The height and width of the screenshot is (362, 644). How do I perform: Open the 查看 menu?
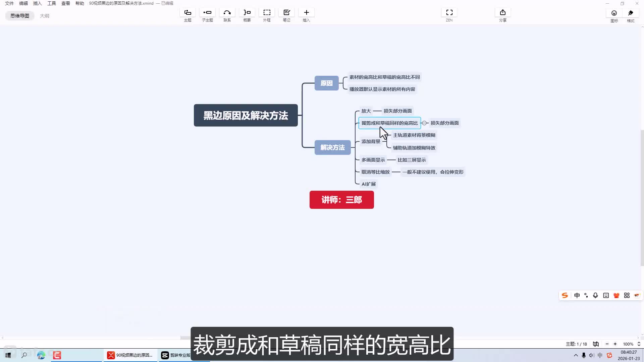click(x=65, y=3)
